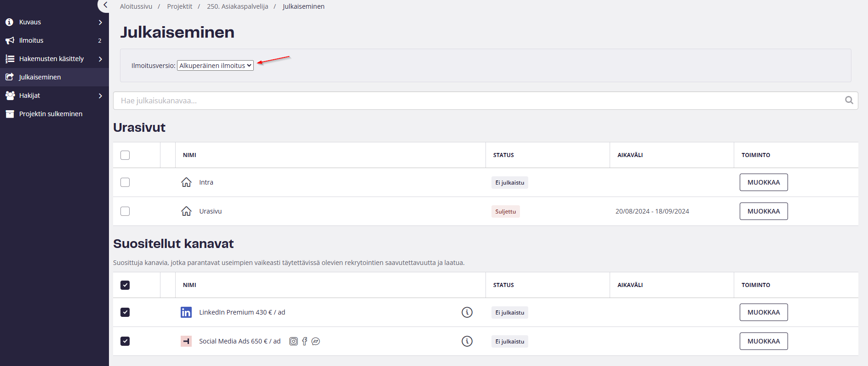Click the Facebook icon in Social Media Ads row
The height and width of the screenshot is (366, 868).
click(304, 341)
